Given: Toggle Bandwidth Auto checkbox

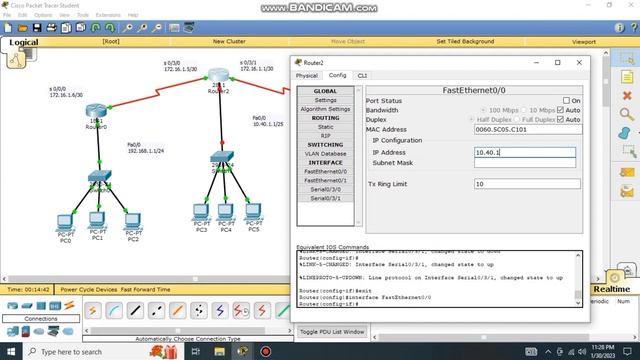Looking at the screenshot, I should 560,110.
